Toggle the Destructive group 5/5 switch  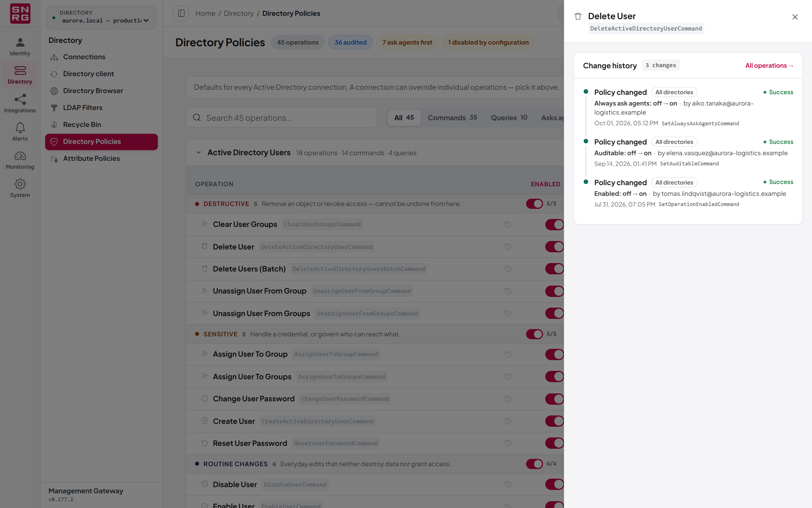[534, 203]
